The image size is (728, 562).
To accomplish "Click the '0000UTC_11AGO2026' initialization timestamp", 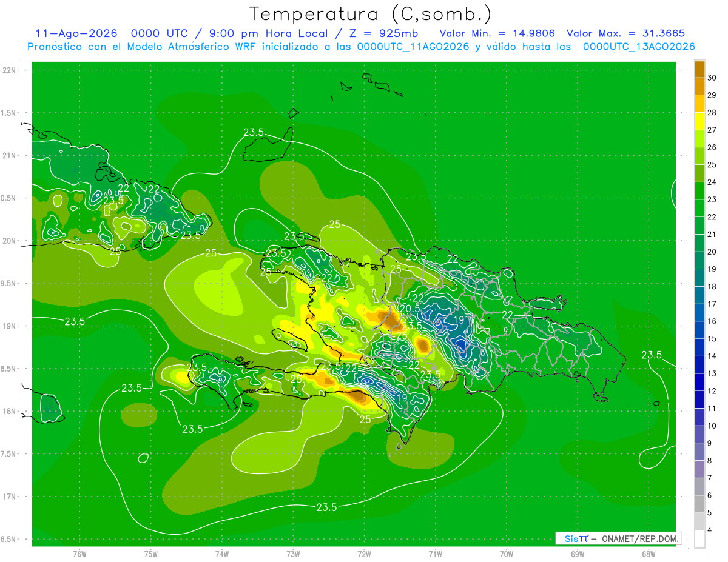I will click(413, 47).
